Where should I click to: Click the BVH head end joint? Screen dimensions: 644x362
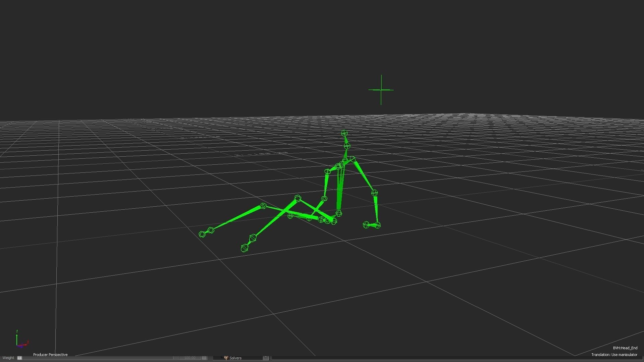[x=344, y=133]
